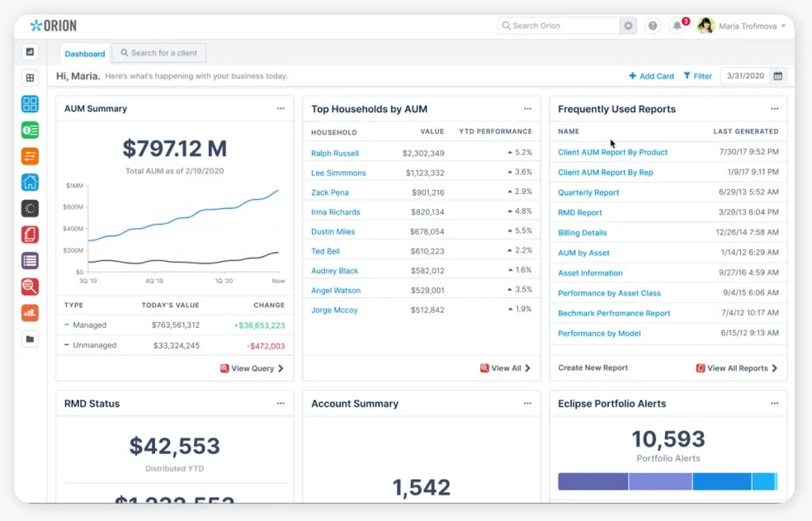Open Eclipse Portfolio Alerts options menu
812x521 pixels.
[x=774, y=403]
